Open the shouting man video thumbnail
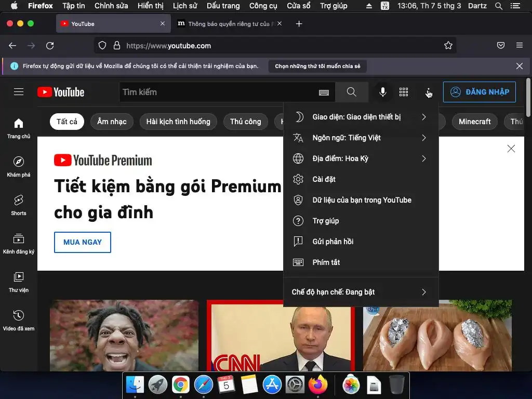 coord(124,336)
